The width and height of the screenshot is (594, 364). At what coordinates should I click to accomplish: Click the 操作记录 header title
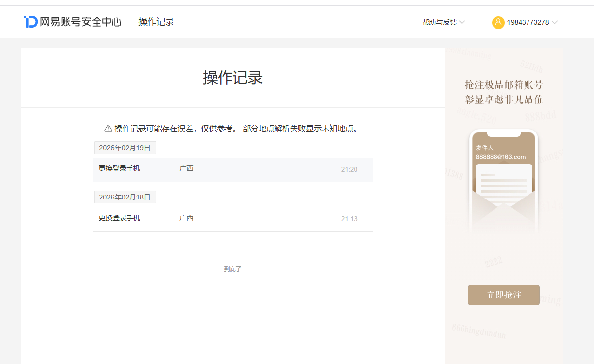click(x=157, y=22)
